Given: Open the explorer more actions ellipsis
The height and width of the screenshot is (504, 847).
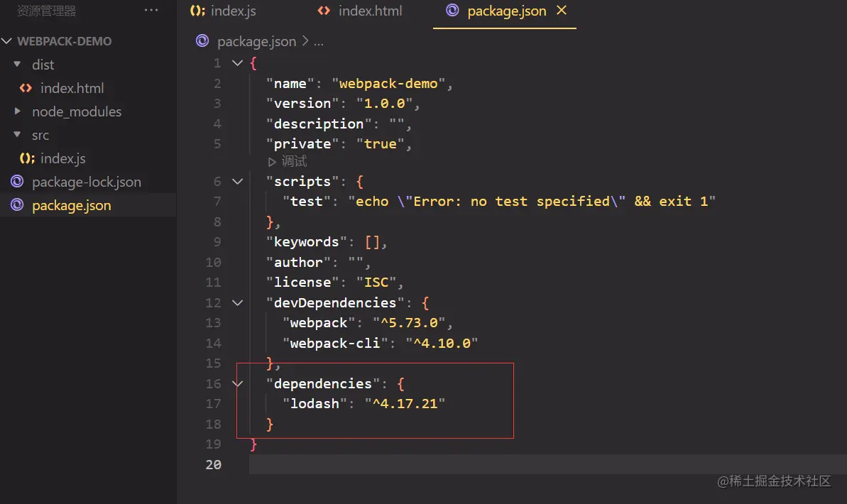Looking at the screenshot, I should (151, 10).
